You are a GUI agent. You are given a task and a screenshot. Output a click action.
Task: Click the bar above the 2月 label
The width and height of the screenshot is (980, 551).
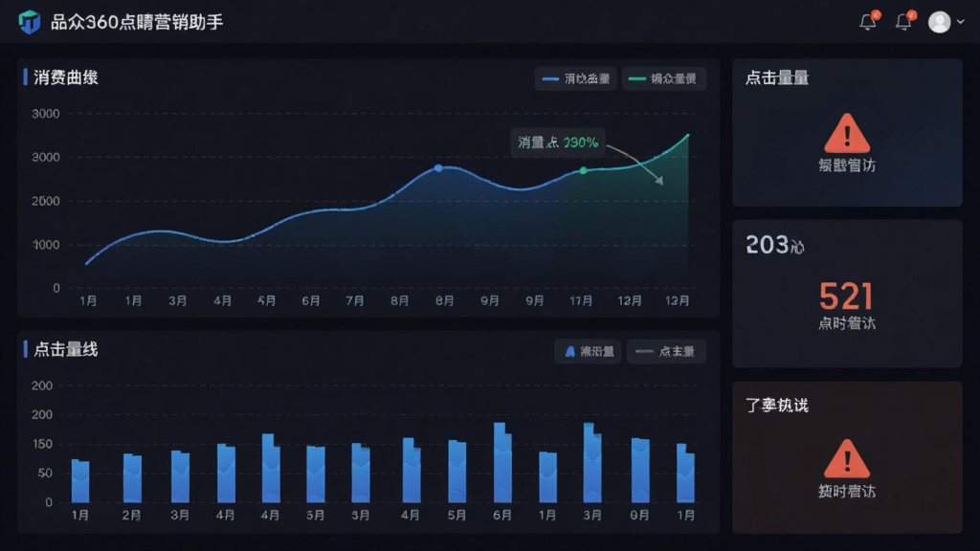coord(132,478)
